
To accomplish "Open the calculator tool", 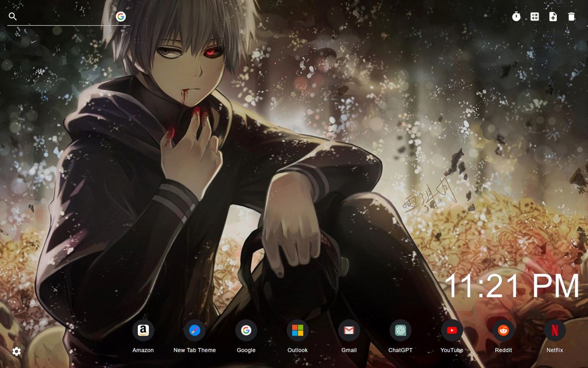I will coord(535,17).
